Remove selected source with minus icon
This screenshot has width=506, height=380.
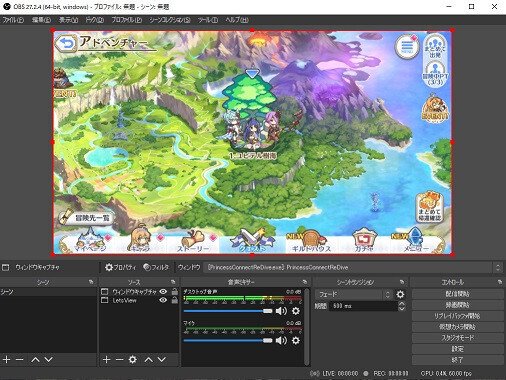point(119,360)
